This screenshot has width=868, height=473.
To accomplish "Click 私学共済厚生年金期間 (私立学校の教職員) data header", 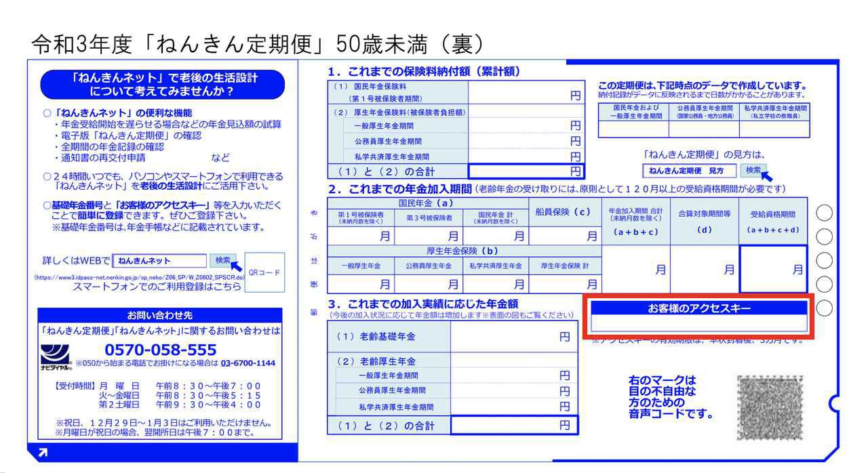I will pyautogui.click(x=774, y=112).
